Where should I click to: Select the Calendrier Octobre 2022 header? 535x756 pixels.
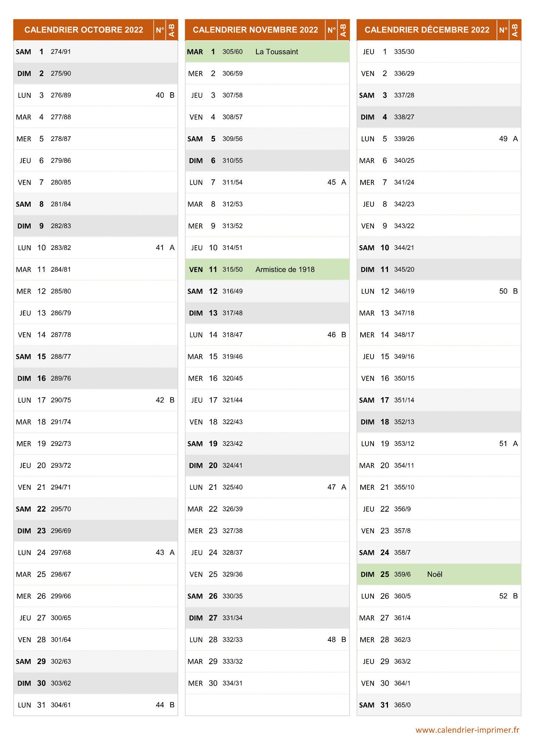tap(84, 30)
